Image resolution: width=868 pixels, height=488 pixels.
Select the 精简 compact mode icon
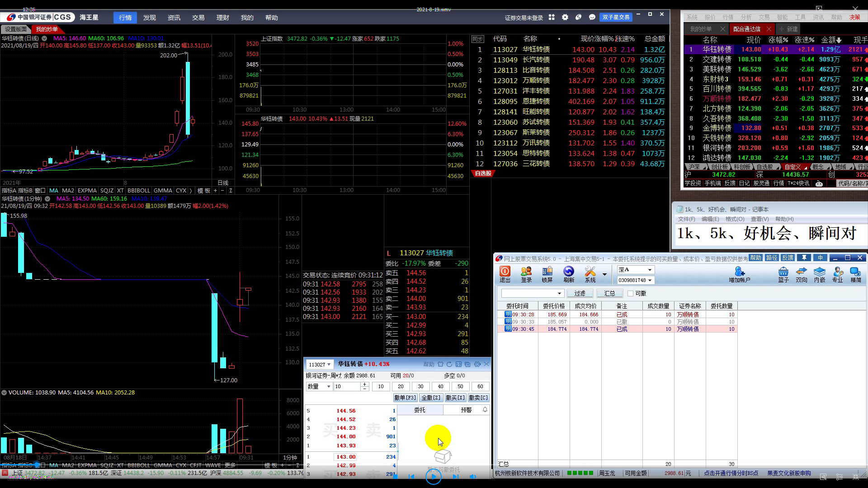856,274
